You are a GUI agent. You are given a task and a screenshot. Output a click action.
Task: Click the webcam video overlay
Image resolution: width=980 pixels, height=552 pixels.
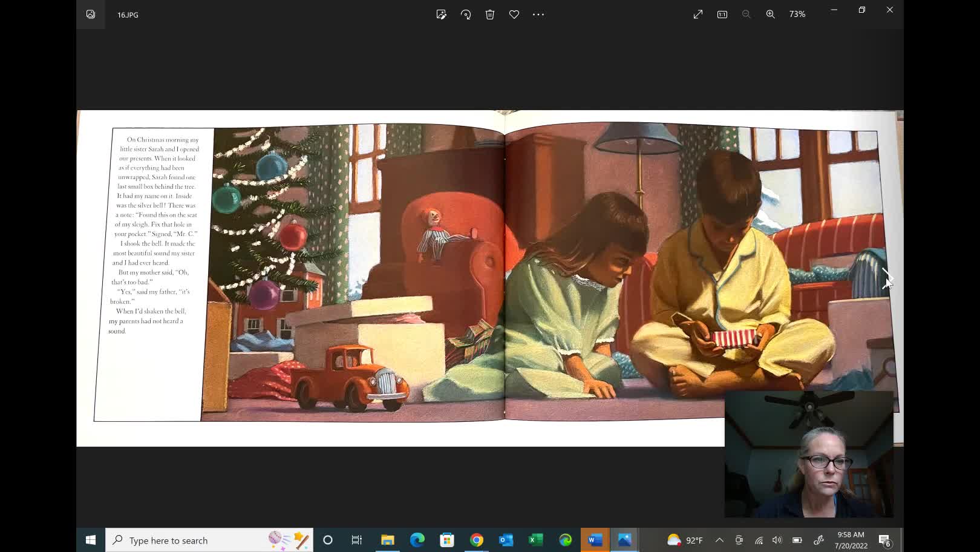click(809, 454)
